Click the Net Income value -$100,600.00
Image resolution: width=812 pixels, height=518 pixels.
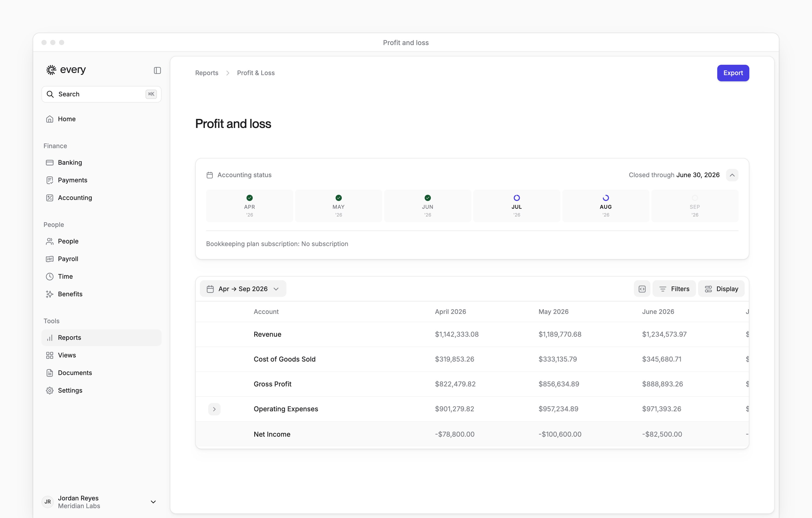point(560,434)
